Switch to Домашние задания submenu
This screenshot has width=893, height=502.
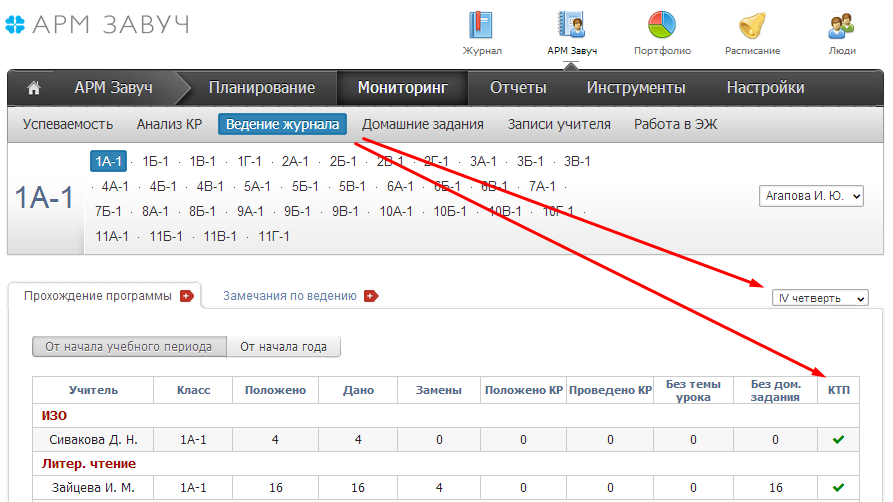click(423, 124)
